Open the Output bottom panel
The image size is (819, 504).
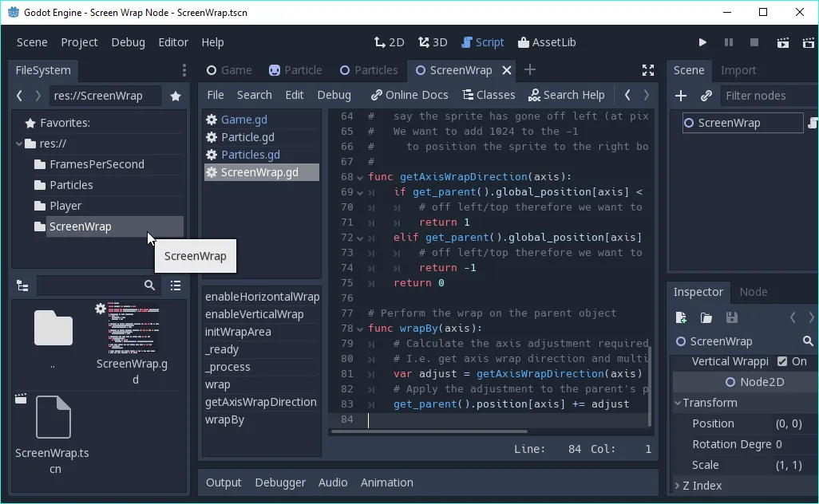pyautogui.click(x=224, y=482)
